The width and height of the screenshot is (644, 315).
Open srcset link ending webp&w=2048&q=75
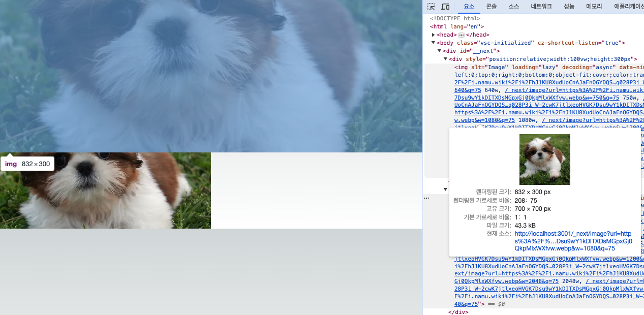point(507,281)
